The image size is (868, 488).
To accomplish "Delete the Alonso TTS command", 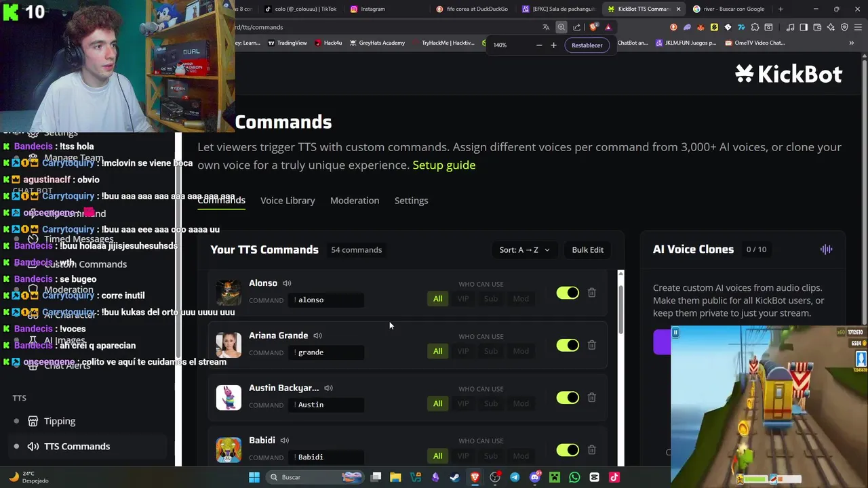I will (592, 293).
